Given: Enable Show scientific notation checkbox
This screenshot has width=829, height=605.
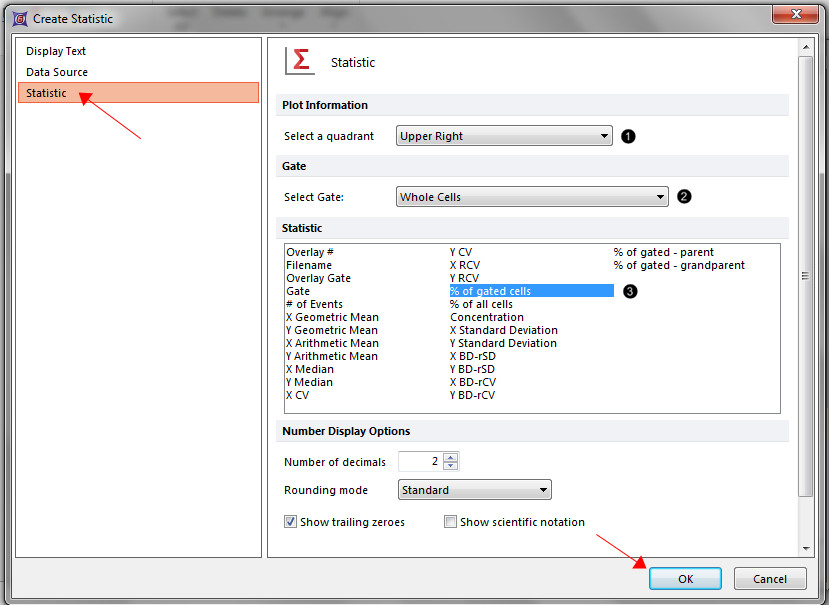Looking at the screenshot, I should pyautogui.click(x=450, y=522).
